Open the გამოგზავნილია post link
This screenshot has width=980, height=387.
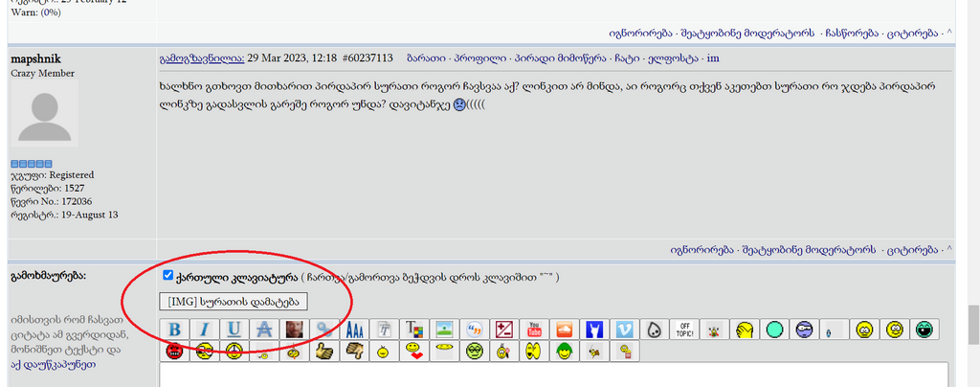(202, 58)
